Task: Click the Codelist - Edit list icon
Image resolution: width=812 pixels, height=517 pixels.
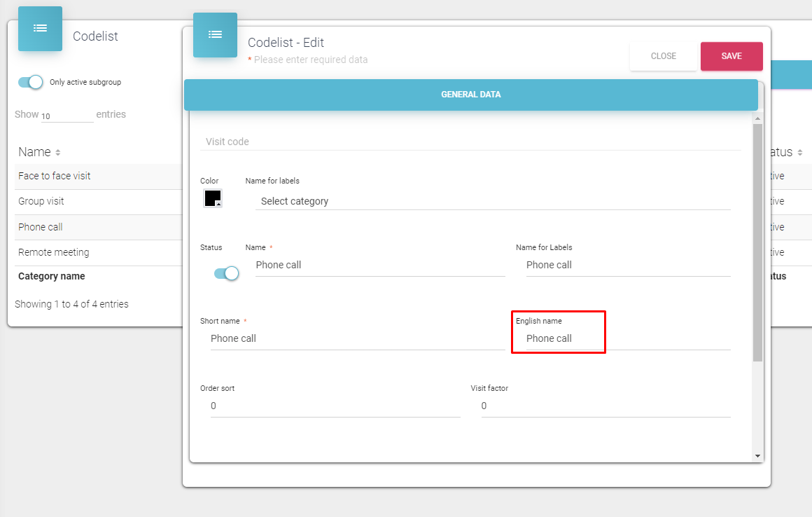Action: click(x=215, y=34)
